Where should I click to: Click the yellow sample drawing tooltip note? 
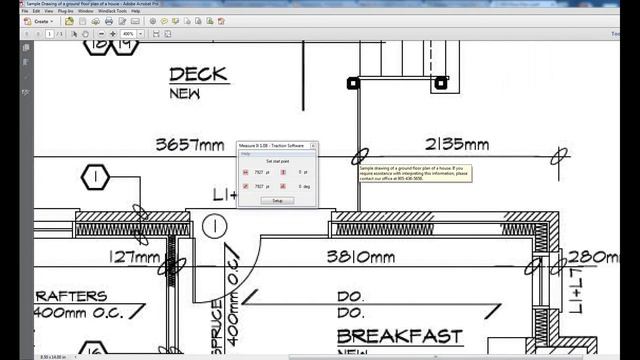click(416, 173)
